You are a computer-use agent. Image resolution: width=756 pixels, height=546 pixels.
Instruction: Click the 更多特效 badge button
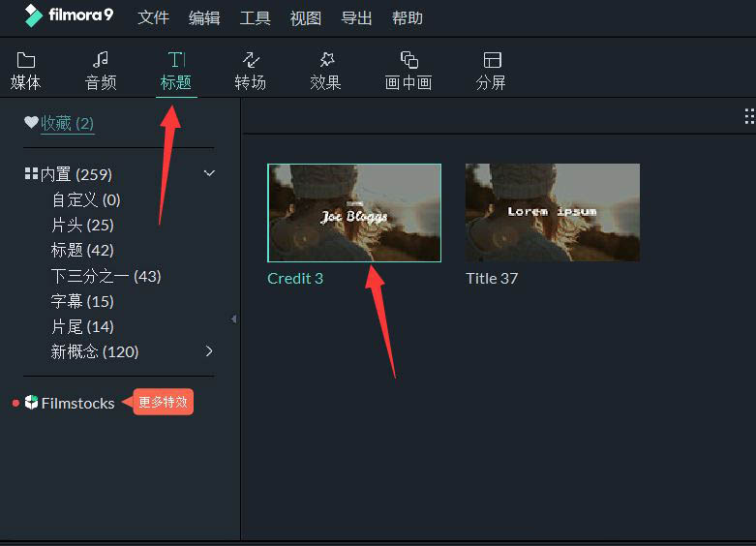tap(164, 402)
